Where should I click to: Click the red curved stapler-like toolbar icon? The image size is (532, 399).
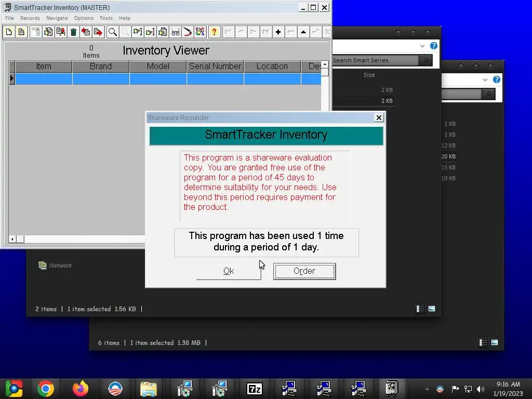click(x=187, y=32)
